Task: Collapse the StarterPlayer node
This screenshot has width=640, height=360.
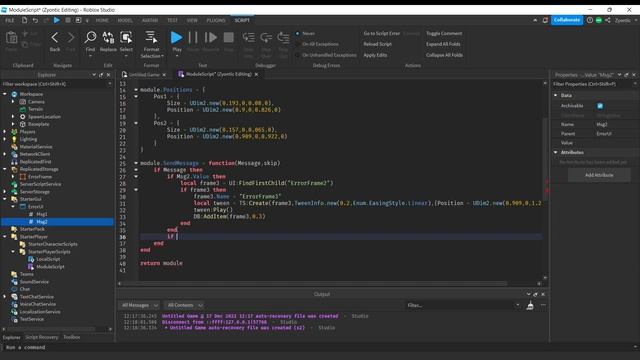Action: click(x=5, y=237)
